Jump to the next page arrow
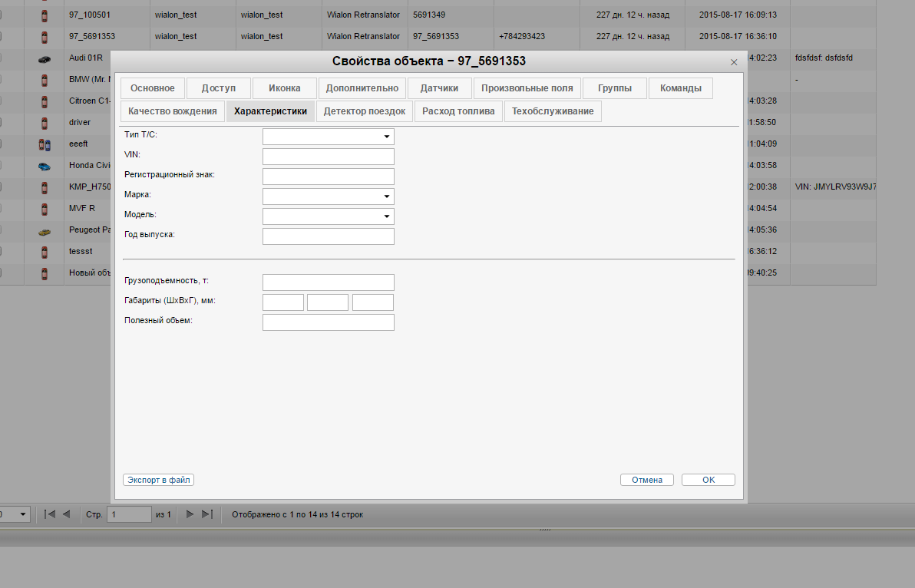Screen dimensions: 915x588 (x=190, y=514)
